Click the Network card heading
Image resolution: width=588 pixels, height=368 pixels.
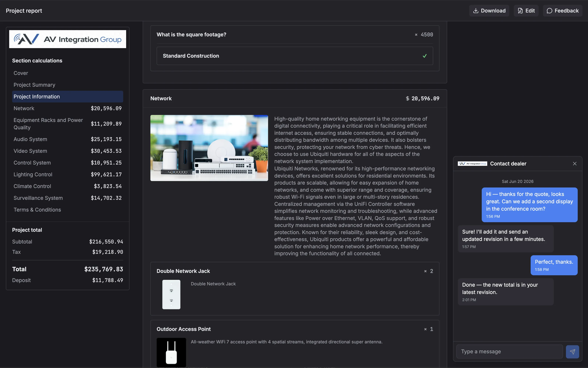tap(161, 98)
